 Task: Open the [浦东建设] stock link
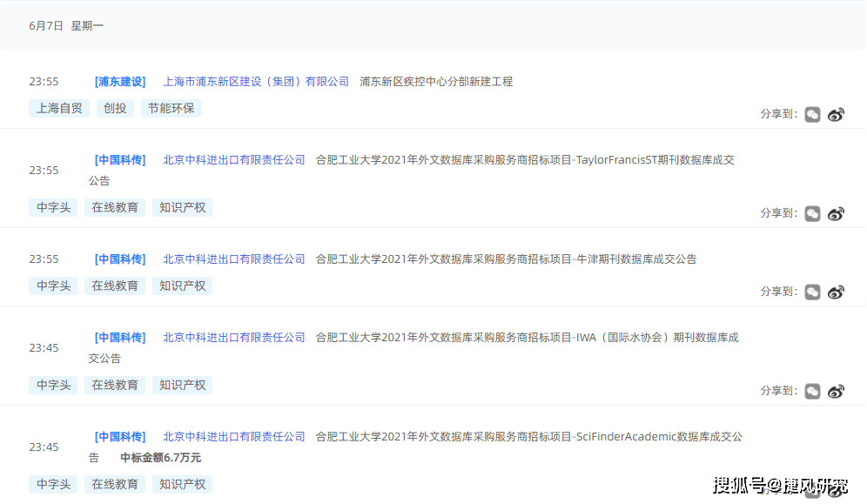point(120,82)
